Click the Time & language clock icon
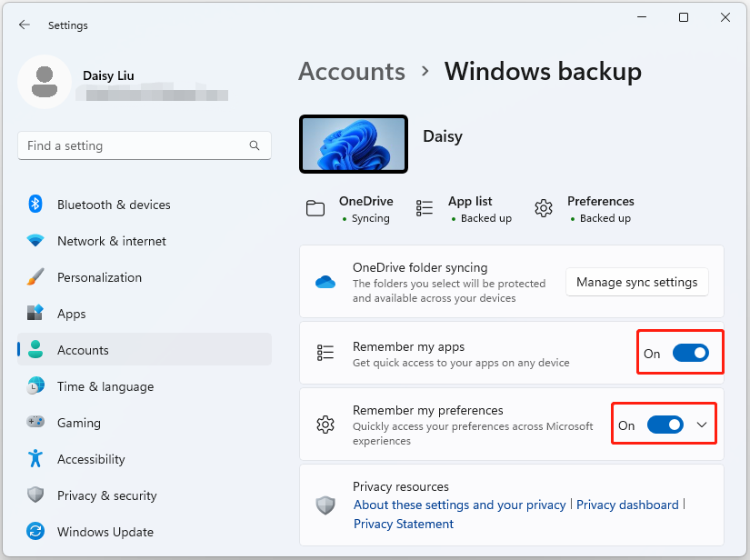Image resolution: width=750 pixels, height=560 pixels. [x=35, y=386]
